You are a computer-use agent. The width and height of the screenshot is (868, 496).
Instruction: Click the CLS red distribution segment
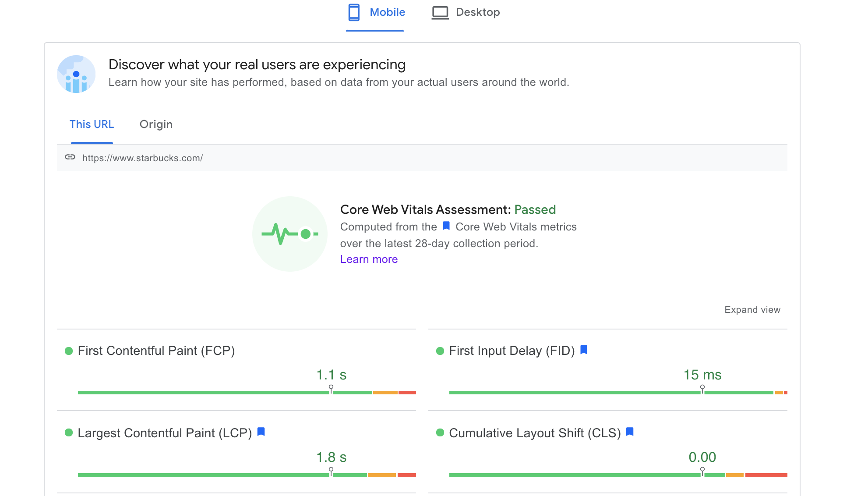click(x=766, y=475)
